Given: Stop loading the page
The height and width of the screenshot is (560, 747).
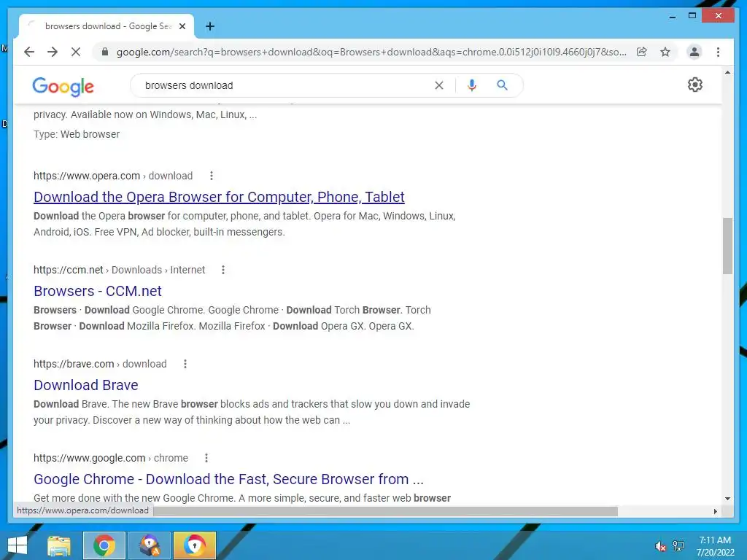Looking at the screenshot, I should (76, 52).
